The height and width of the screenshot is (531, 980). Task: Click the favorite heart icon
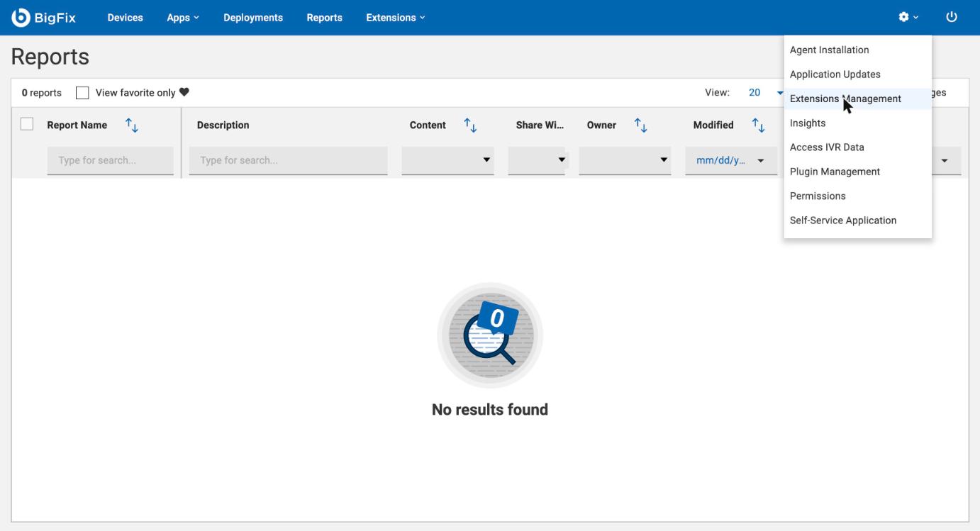coord(184,93)
